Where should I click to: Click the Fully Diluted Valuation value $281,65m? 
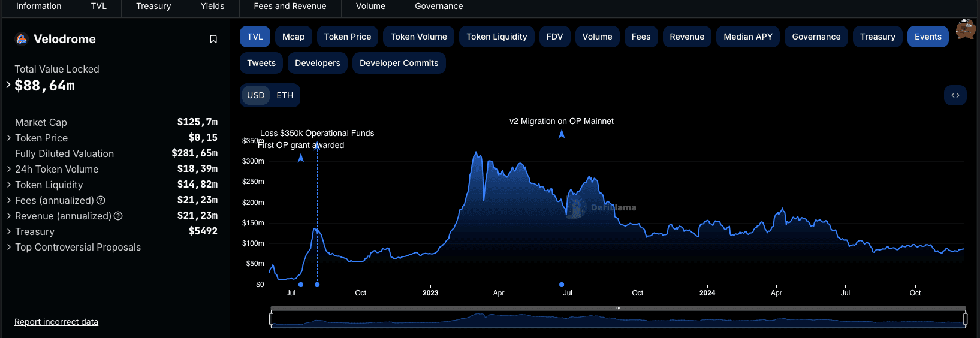195,153
